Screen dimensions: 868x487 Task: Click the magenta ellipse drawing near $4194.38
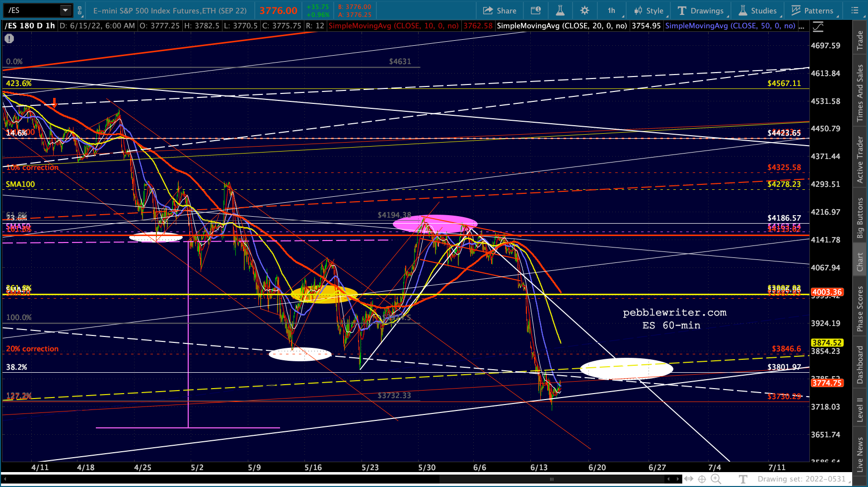[435, 224]
